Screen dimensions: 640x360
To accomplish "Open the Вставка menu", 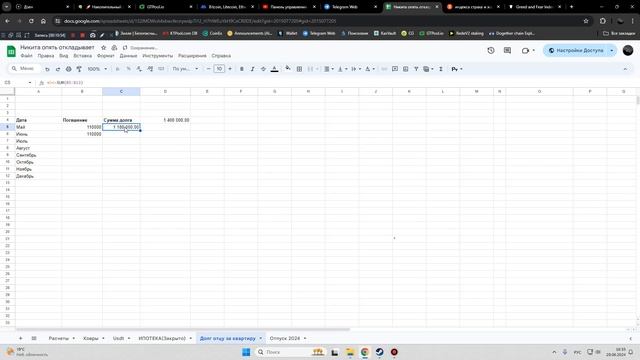I will (x=82, y=56).
